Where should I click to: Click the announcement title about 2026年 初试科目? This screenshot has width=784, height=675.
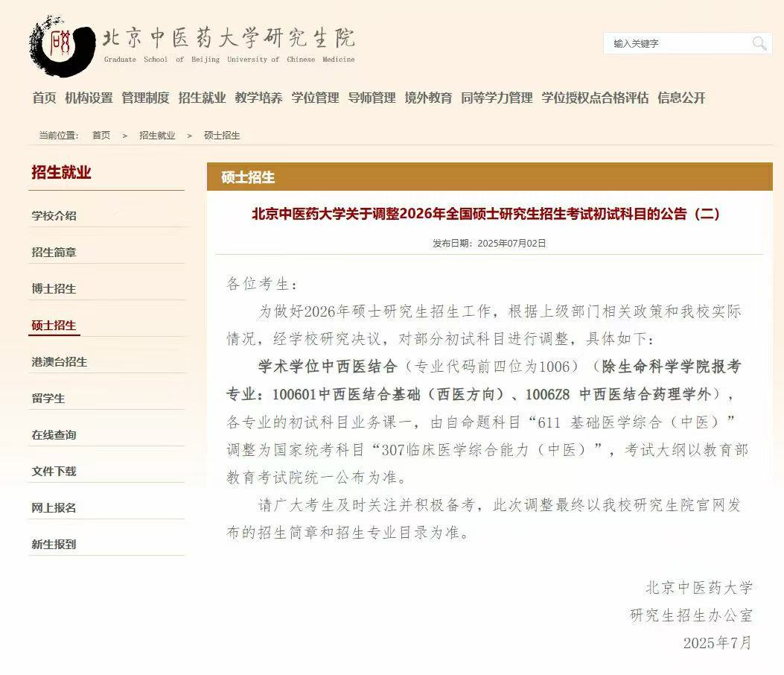pyautogui.click(x=485, y=214)
